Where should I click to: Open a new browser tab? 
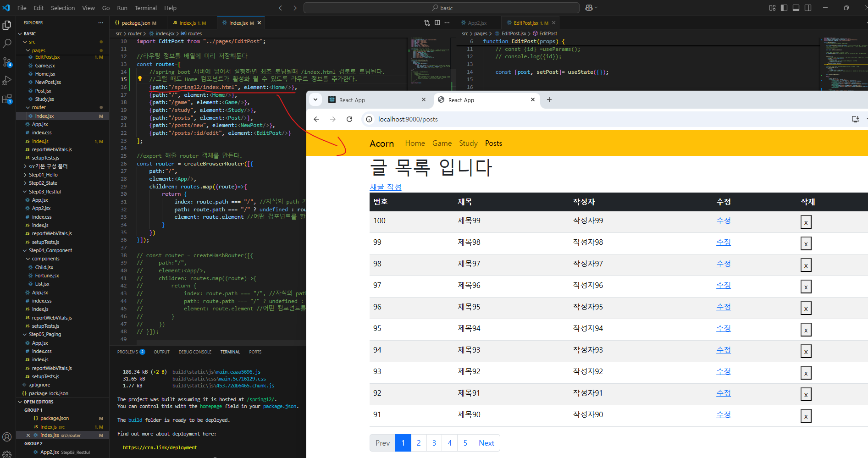pos(549,99)
